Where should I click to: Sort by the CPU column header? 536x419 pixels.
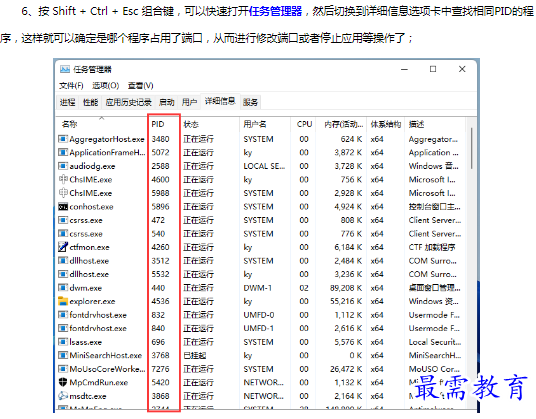(x=304, y=124)
